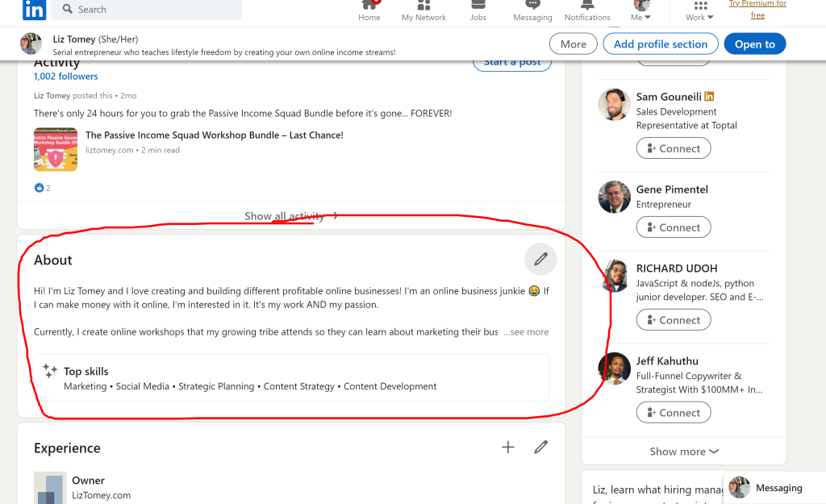Open Jeff Kahuthu's profile photo
Image resolution: width=826 pixels, height=504 pixels.
coord(614,369)
